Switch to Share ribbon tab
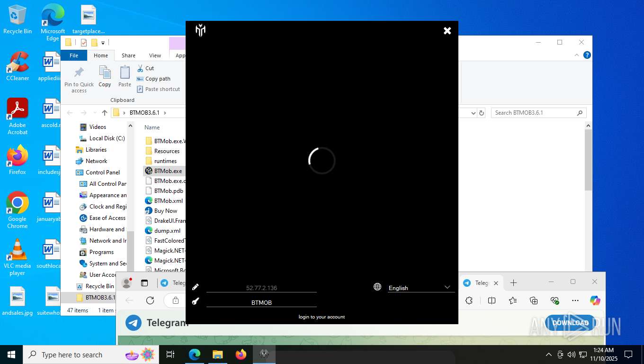 tap(128, 55)
